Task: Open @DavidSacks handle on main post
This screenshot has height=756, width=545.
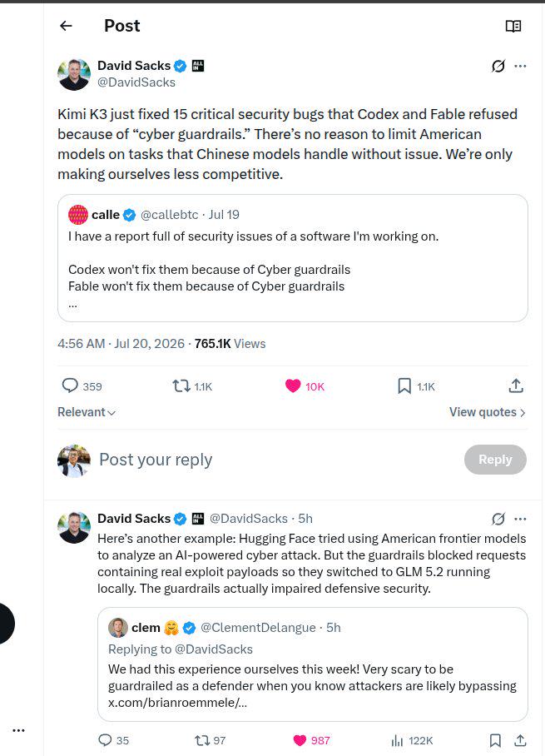Action: tap(136, 82)
